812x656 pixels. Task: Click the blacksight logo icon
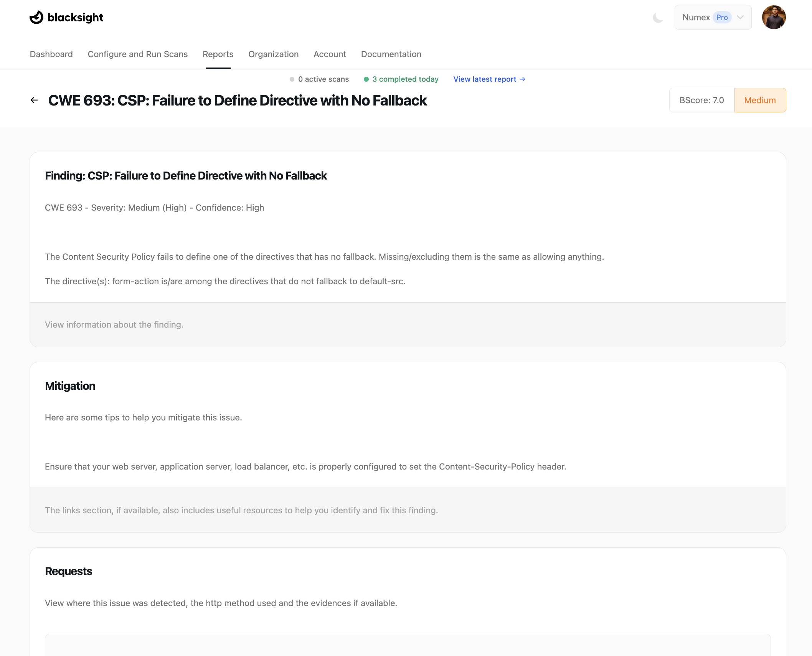(x=36, y=17)
